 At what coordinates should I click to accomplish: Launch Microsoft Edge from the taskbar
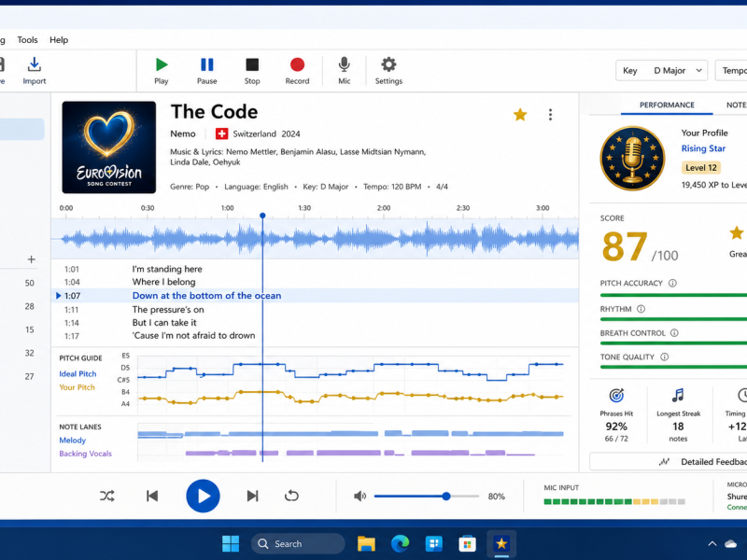tap(401, 543)
